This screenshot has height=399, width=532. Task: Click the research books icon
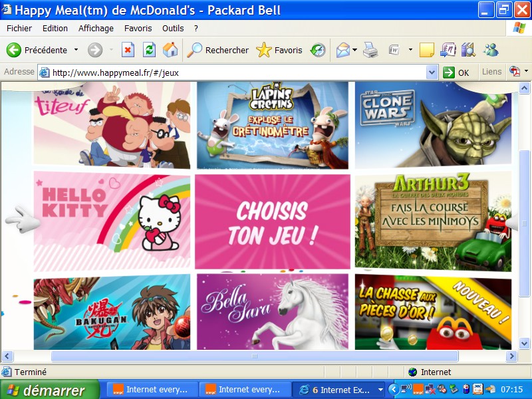coord(468,51)
